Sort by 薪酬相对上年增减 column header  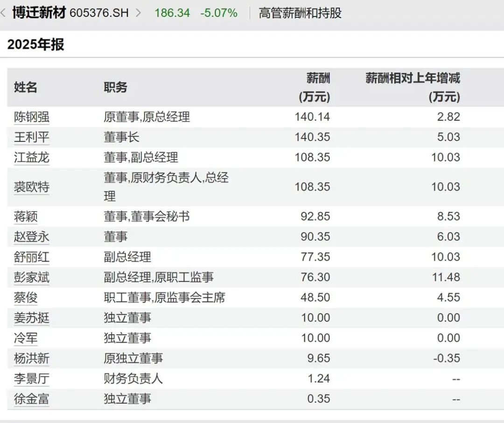(x=413, y=87)
